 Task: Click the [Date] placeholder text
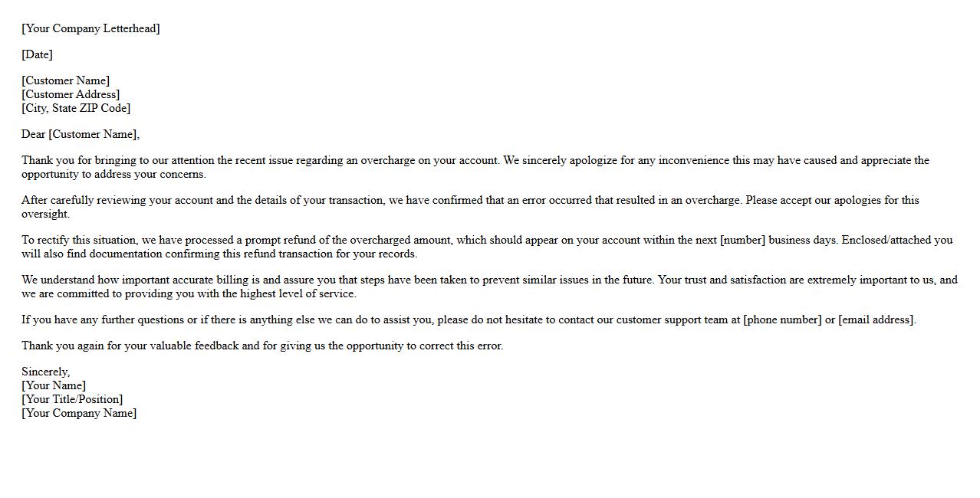click(37, 54)
